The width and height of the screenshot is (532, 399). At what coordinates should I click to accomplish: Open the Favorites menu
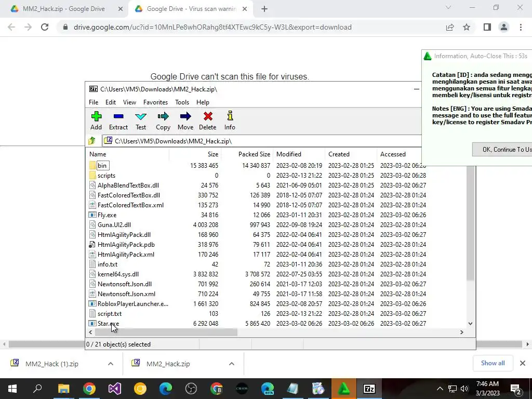[x=155, y=102]
